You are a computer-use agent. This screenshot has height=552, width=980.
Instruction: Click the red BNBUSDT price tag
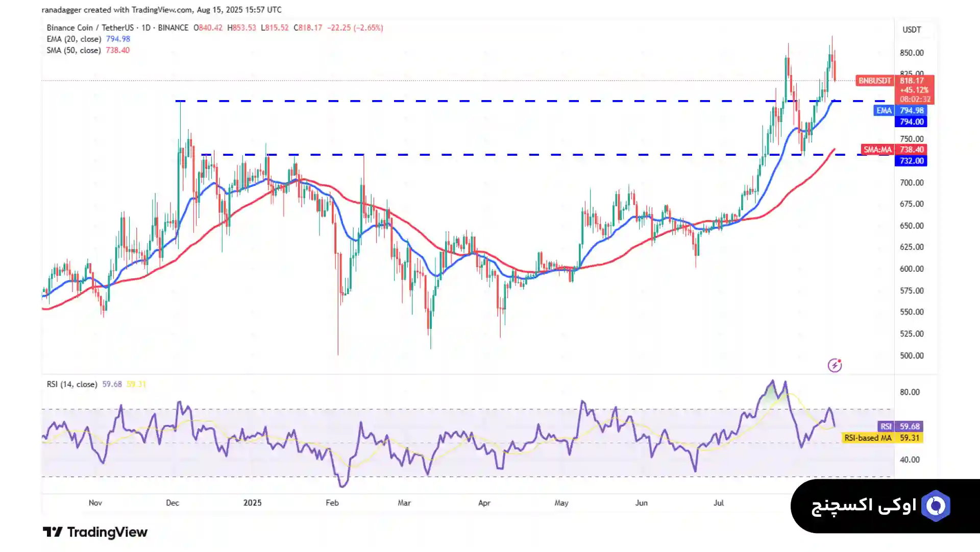[874, 81]
